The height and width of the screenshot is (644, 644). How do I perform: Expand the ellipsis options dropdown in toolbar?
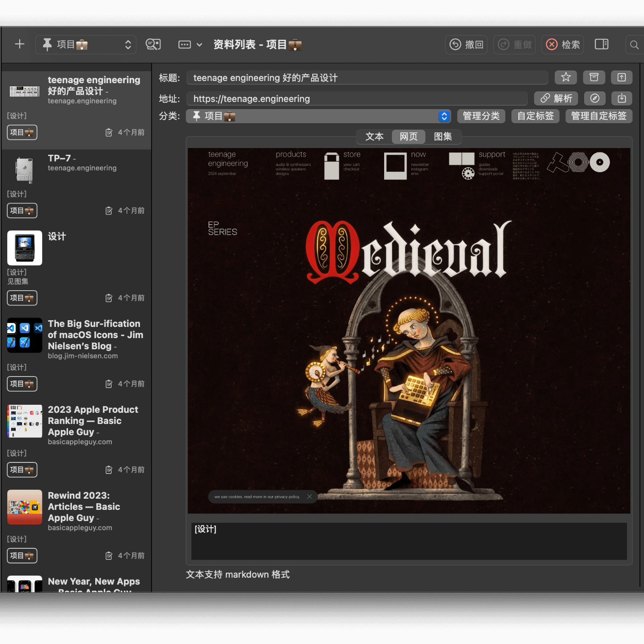[190, 44]
